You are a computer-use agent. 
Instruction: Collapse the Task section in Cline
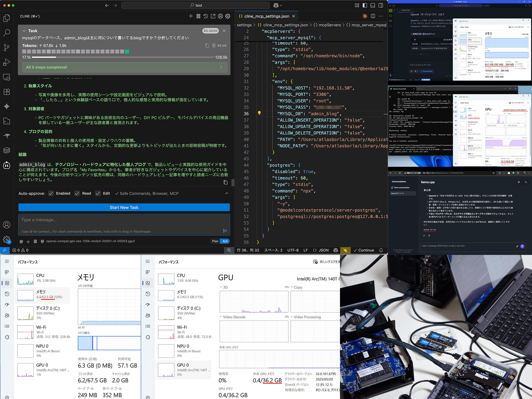(x=24, y=31)
